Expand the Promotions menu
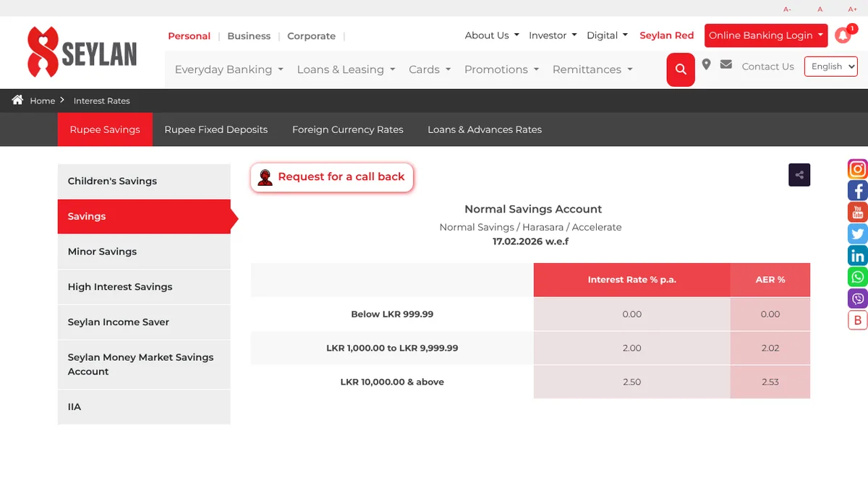This screenshot has height=488, width=868. 501,69
